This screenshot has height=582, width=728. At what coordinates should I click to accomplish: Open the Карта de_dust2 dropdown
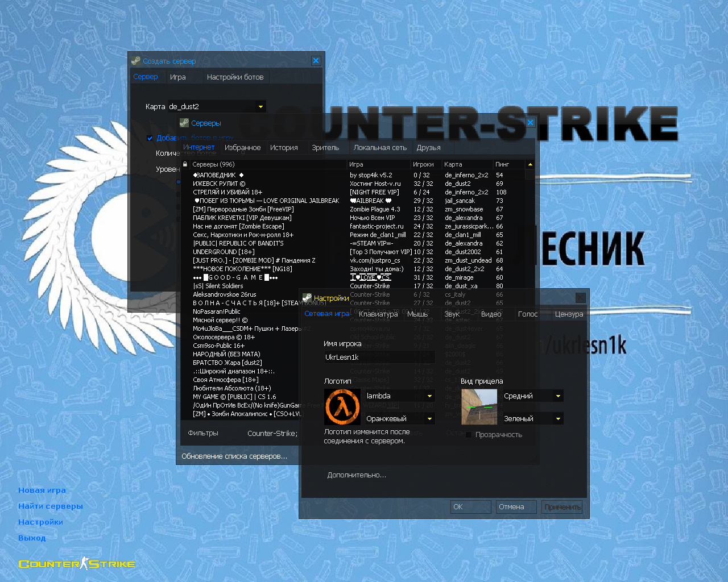tap(260, 107)
